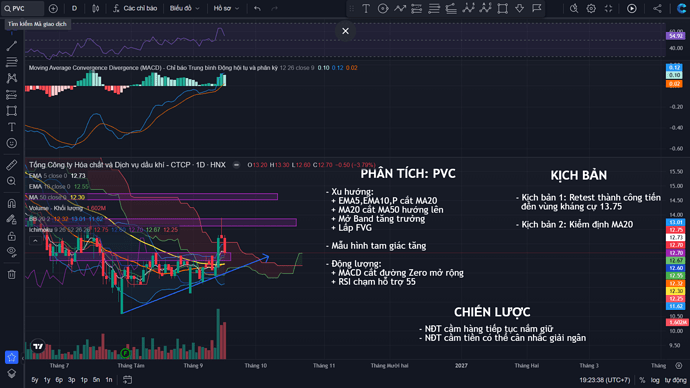Viewport: 690px width, 388px height.
Task: Select the horizontal lines tool in top toolbar
Action: [x=434, y=8]
